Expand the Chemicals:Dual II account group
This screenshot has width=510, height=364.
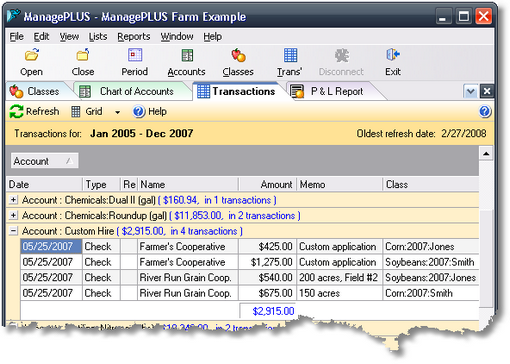[13, 200]
